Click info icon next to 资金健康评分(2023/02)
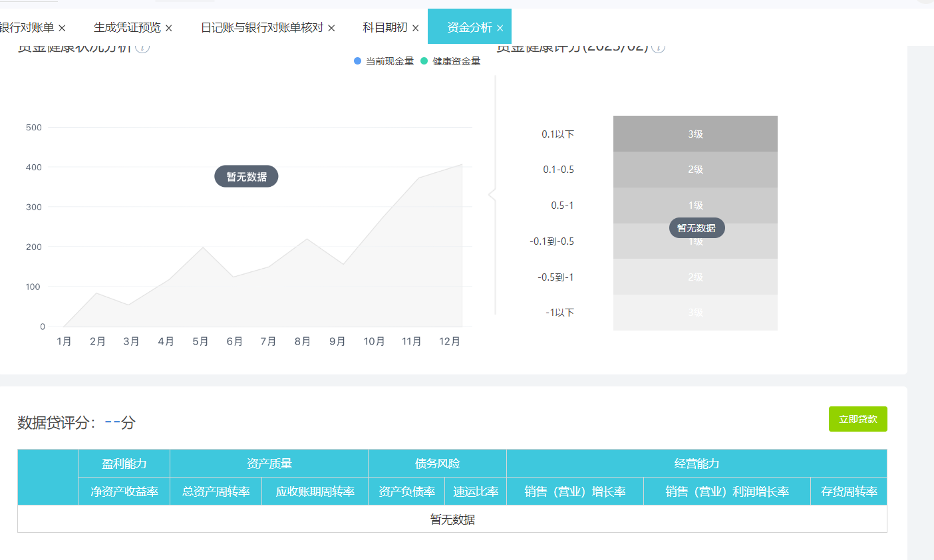Image resolution: width=934 pixels, height=560 pixels. (659, 47)
